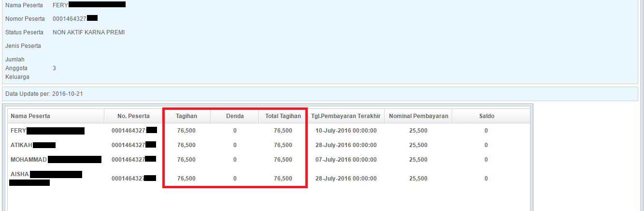The image size is (644, 211).
Task: Click the Saldo value in AISHA's row
Action: click(486, 179)
